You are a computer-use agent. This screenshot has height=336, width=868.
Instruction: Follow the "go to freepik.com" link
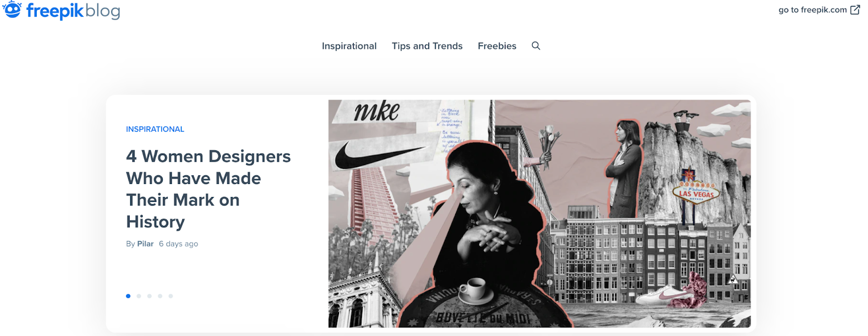click(813, 10)
